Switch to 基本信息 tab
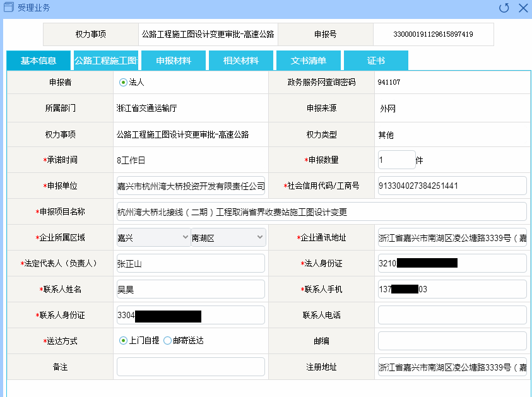 pos(38,61)
